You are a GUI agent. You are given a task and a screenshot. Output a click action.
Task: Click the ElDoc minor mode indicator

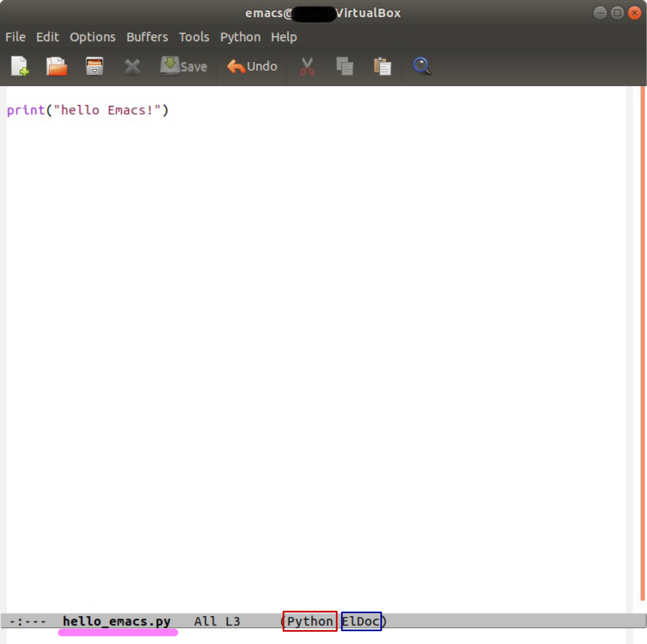[x=361, y=621]
